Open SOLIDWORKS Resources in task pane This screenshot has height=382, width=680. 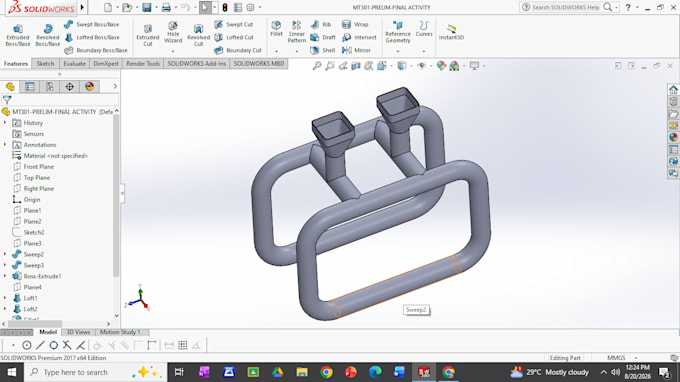click(x=673, y=89)
